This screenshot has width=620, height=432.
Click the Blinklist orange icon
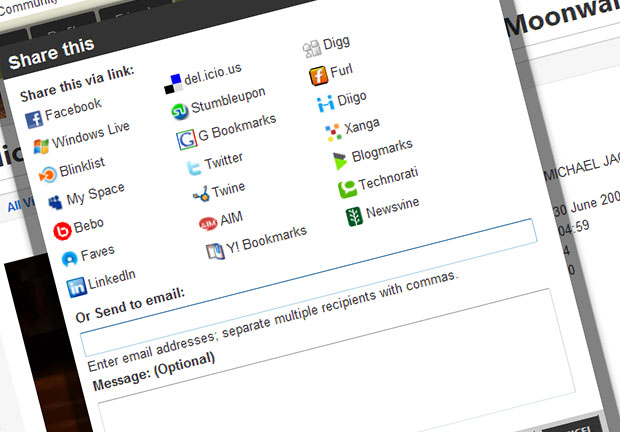(x=48, y=174)
